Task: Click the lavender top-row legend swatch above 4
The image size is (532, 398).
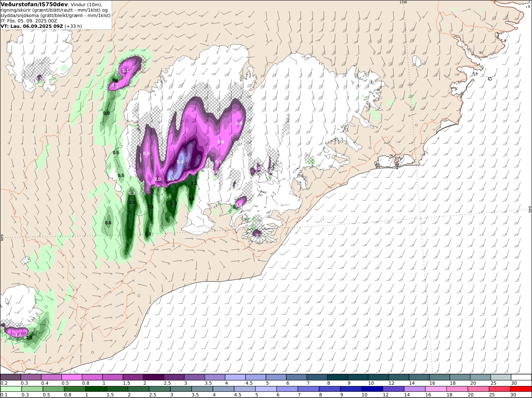Action: click(x=235, y=377)
